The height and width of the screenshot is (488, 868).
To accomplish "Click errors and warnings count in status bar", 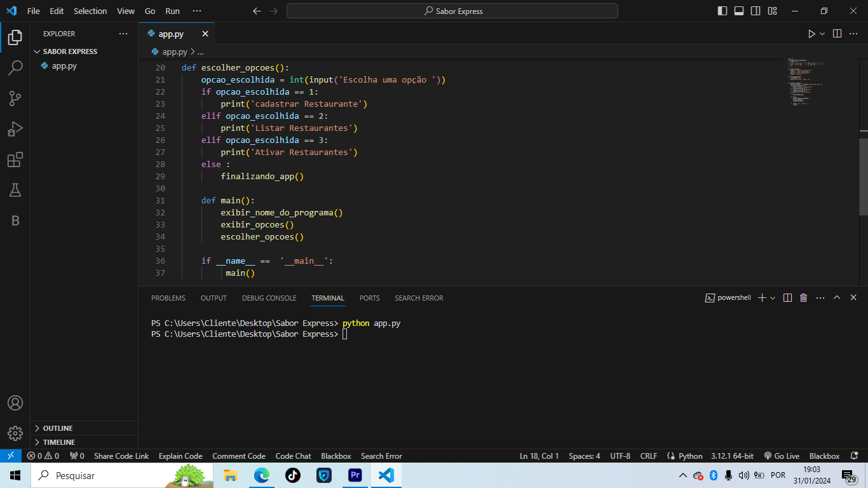I will (43, 456).
